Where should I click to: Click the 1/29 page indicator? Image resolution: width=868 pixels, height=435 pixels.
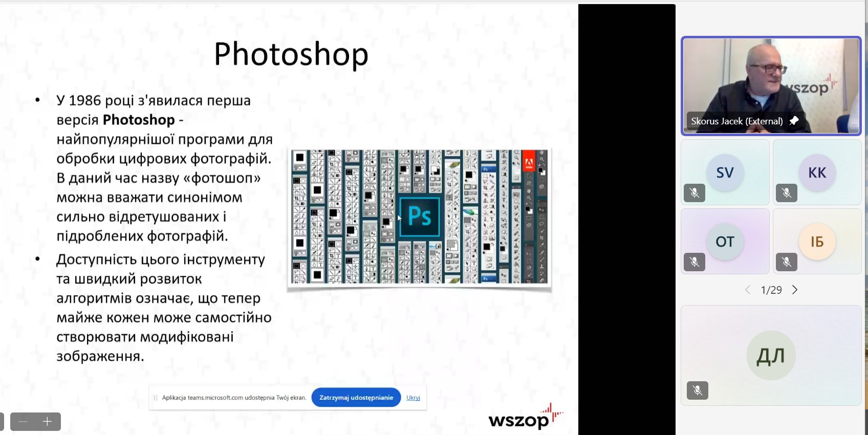[x=771, y=290]
